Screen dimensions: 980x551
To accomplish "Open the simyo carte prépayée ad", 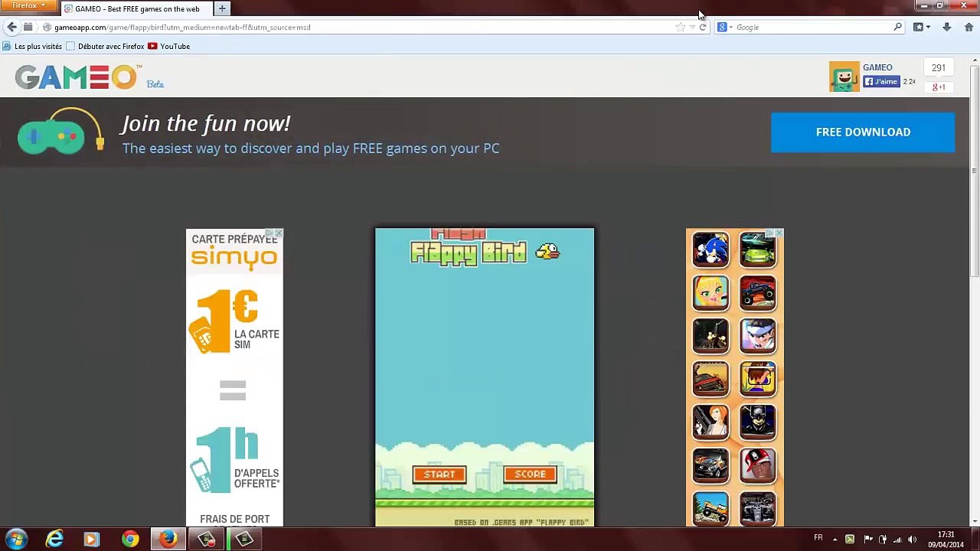I will (234, 377).
